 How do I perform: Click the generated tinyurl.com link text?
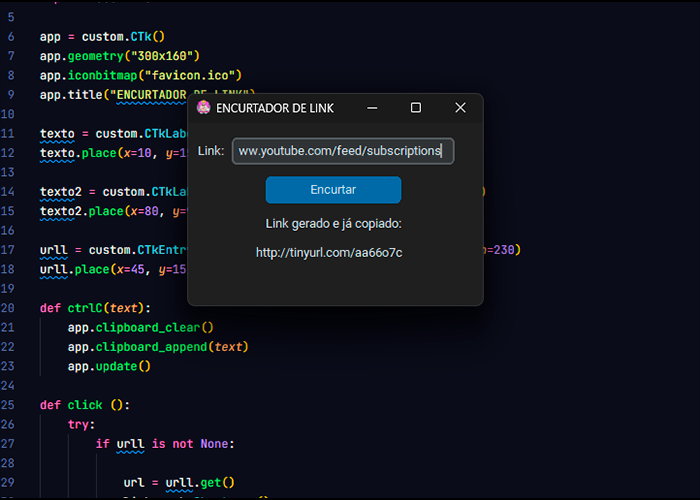[329, 253]
